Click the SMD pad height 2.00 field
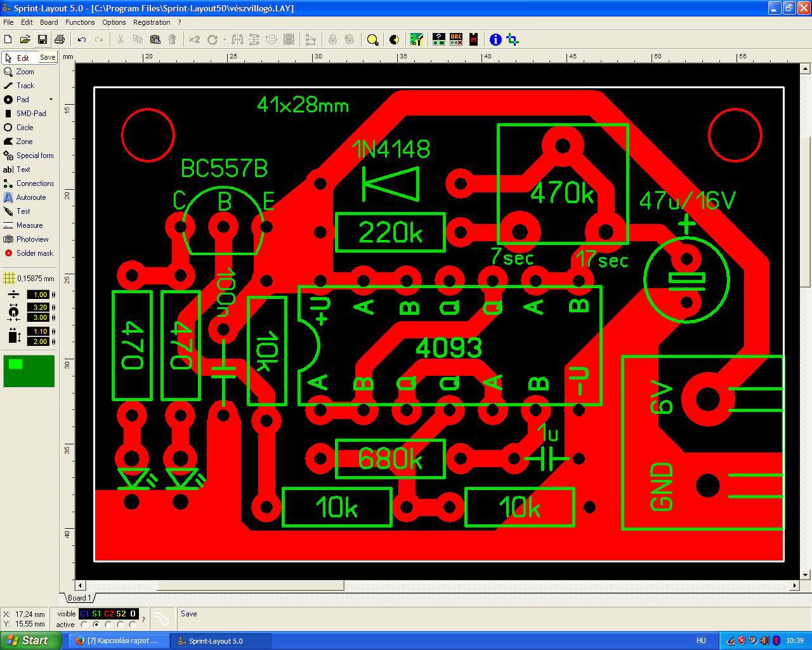The height and width of the screenshot is (650, 812). 38,342
